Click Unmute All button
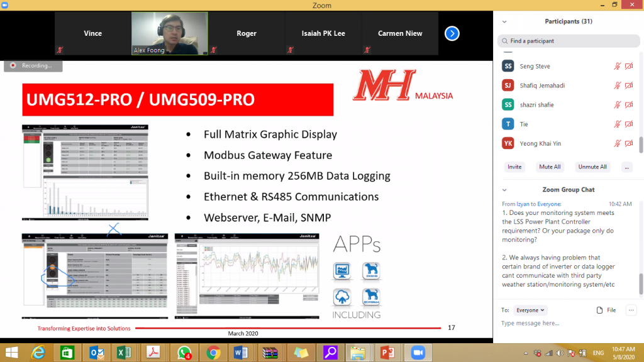 point(592,167)
